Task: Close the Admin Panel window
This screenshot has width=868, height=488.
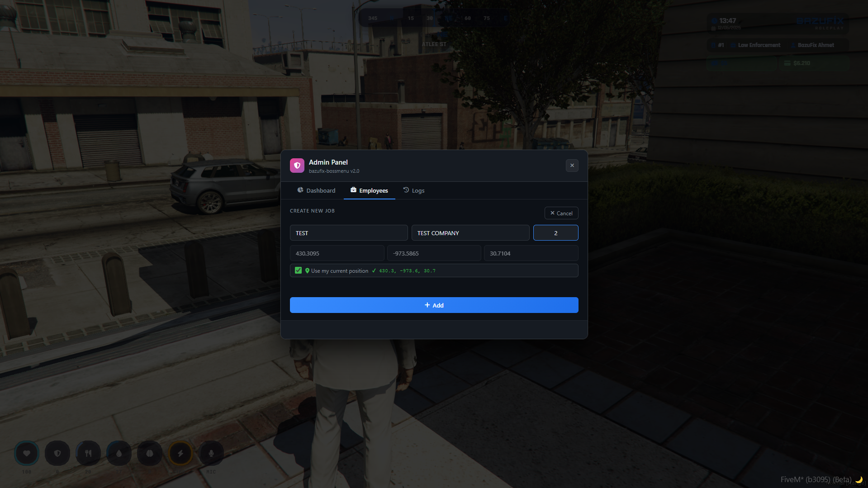Action: tap(572, 166)
